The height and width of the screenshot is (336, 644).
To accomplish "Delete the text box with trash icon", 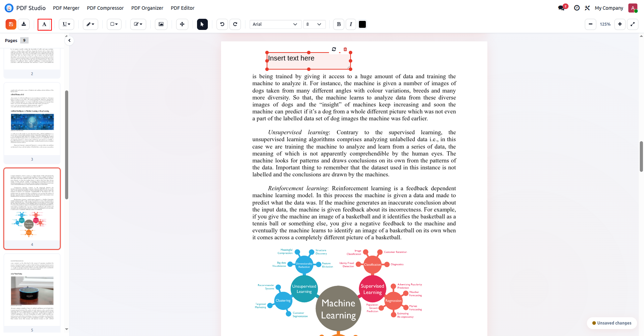I will point(345,49).
